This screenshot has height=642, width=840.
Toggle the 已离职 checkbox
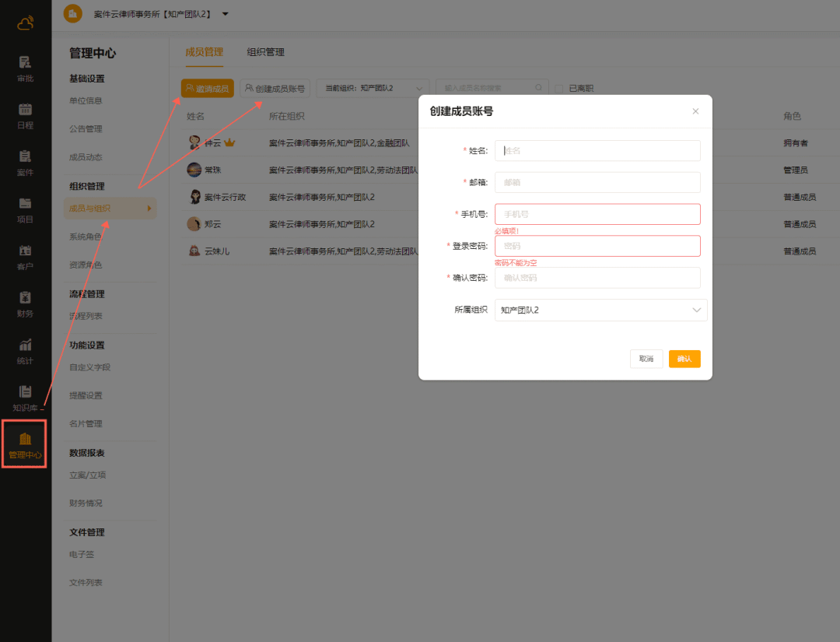pyautogui.click(x=558, y=89)
